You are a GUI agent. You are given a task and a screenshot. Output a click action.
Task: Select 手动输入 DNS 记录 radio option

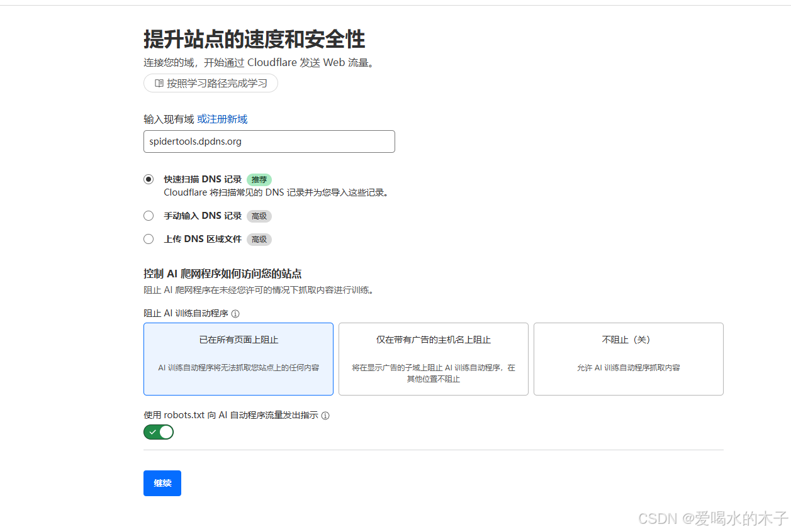point(149,216)
